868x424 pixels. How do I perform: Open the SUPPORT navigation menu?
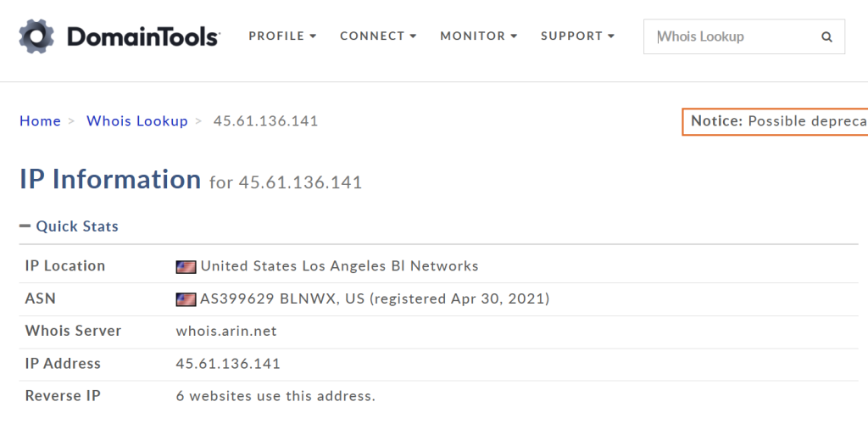[x=577, y=36]
